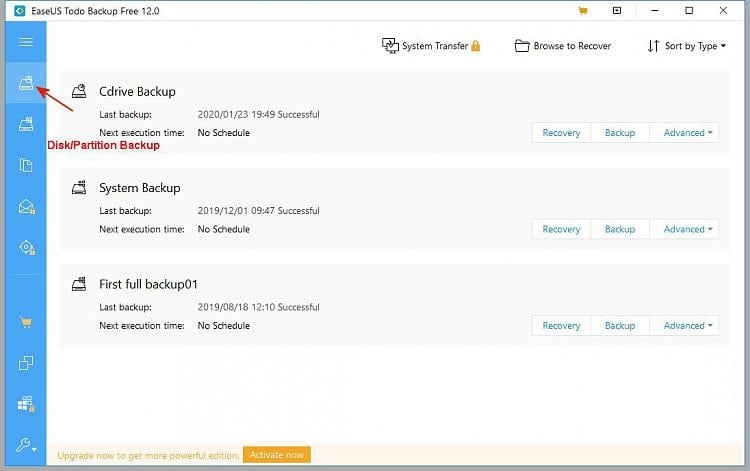Open the hamburger menu in sidebar

click(x=26, y=42)
